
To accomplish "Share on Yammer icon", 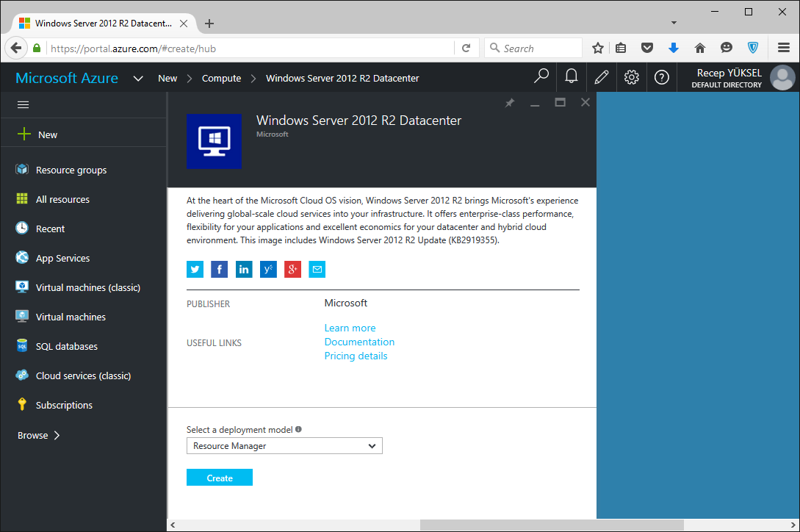I will pos(268,269).
